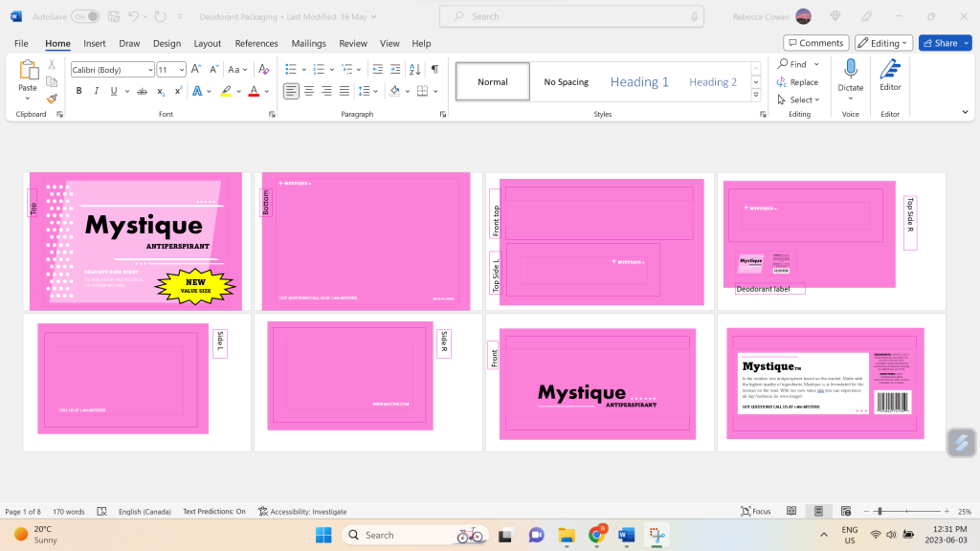Screen dimensions: 980x551
Task: Open the Layout ribbon tab
Action: point(207,43)
